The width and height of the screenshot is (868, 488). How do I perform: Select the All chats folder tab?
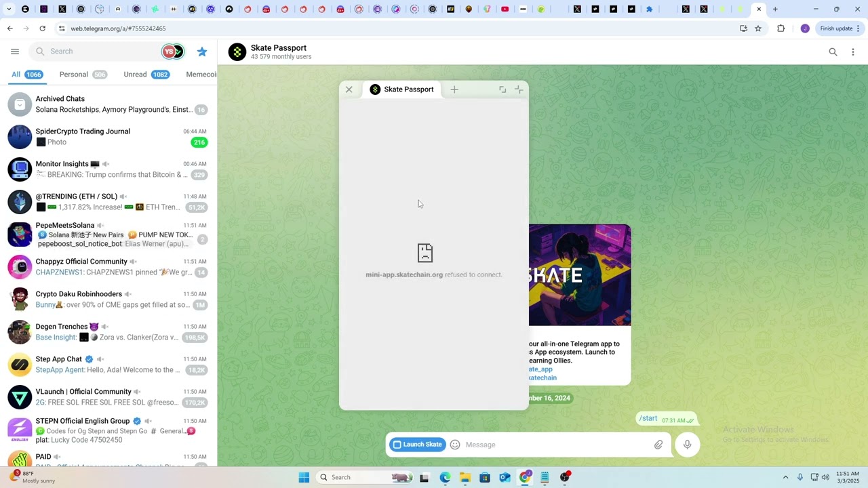pos(27,75)
